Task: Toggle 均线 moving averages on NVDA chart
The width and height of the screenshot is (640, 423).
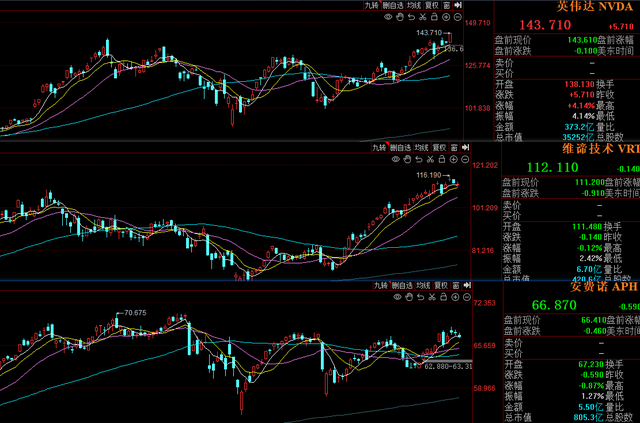Action: [414, 5]
